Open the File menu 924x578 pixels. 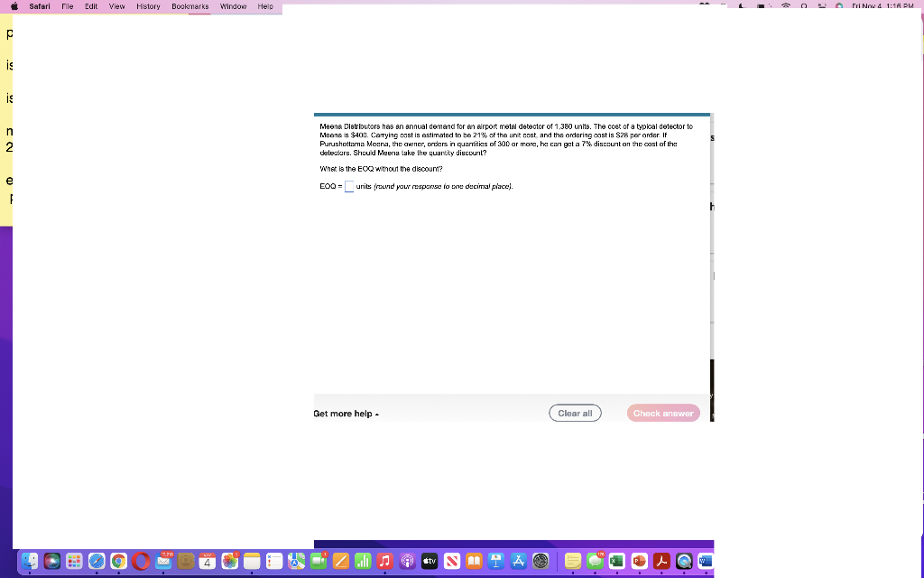click(x=67, y=6)
